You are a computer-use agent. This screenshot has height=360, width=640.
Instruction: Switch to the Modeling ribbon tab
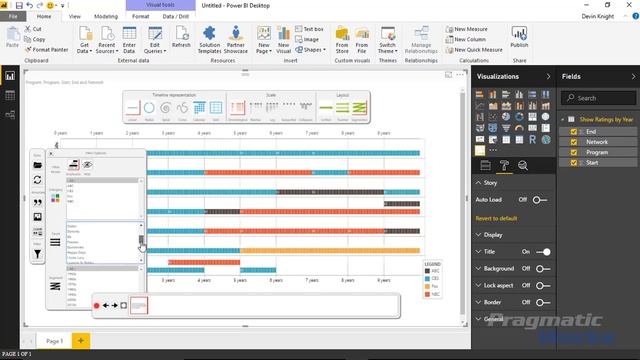pos(106,16)
